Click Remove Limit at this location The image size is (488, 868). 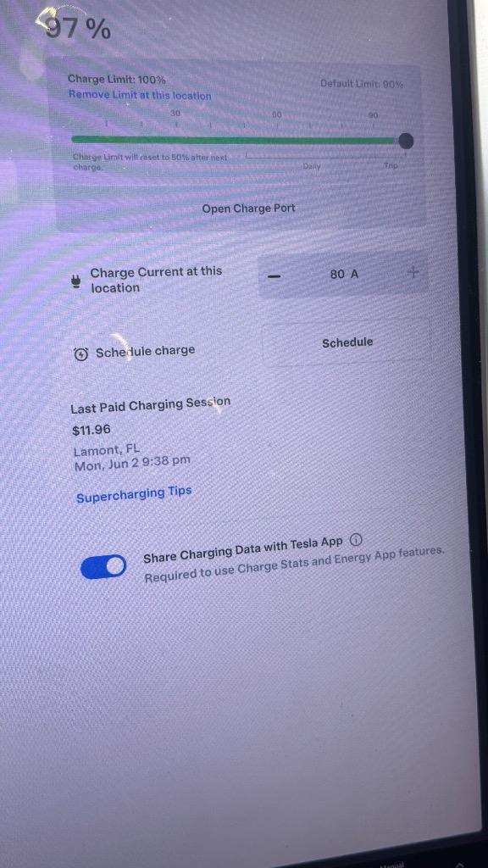[x=140, y=95]
